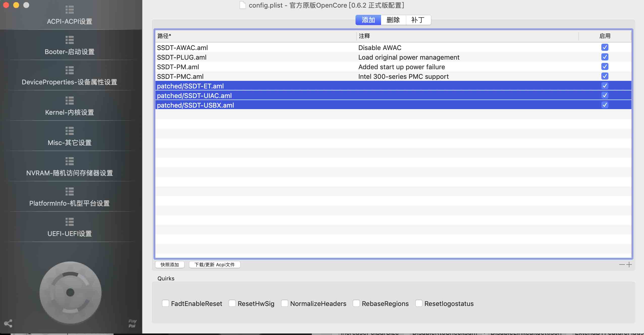This screenshot has height=335, width=644.
Task: Toggle the RebaseRegions quirk checkbox
Action: 356,303
